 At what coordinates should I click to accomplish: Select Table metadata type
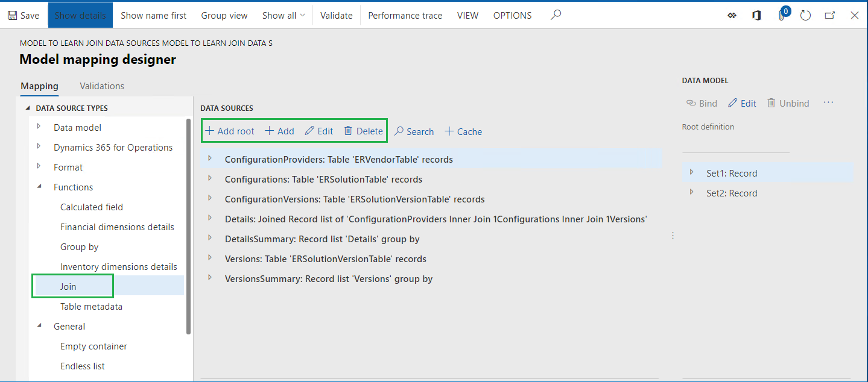point(91,307)
